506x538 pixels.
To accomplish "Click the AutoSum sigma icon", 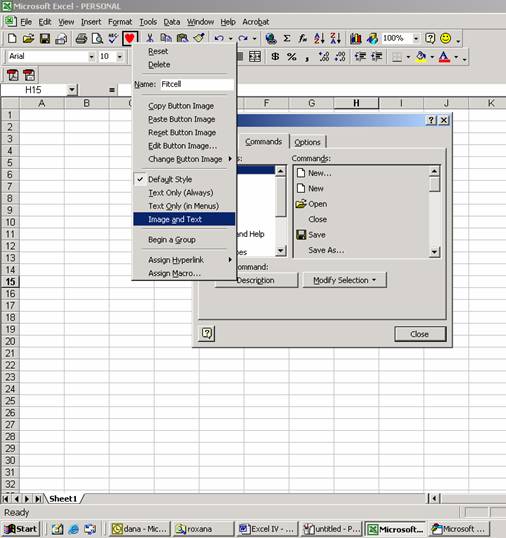I will pyautogui.click(x=287, y=38).
